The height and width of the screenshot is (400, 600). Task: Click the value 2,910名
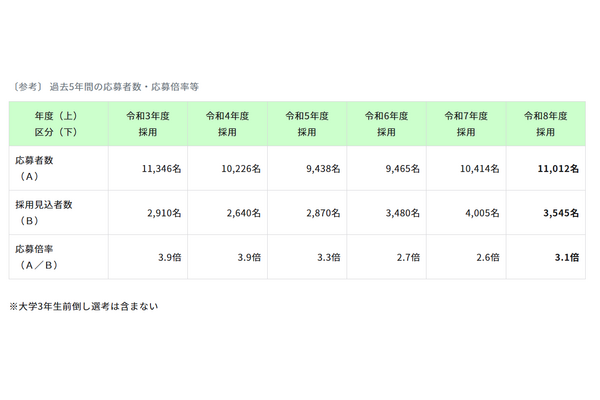coord(164,213)
